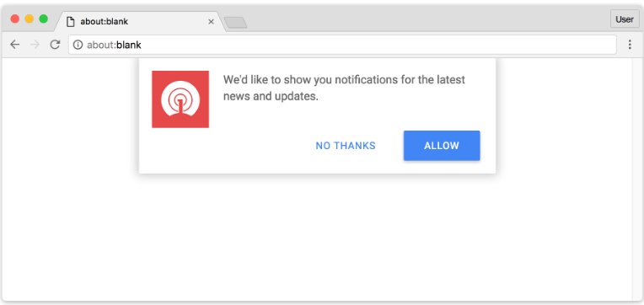Click the notification prompt message text
Viewport: 644px width, 305px height.
coord(344,88)
